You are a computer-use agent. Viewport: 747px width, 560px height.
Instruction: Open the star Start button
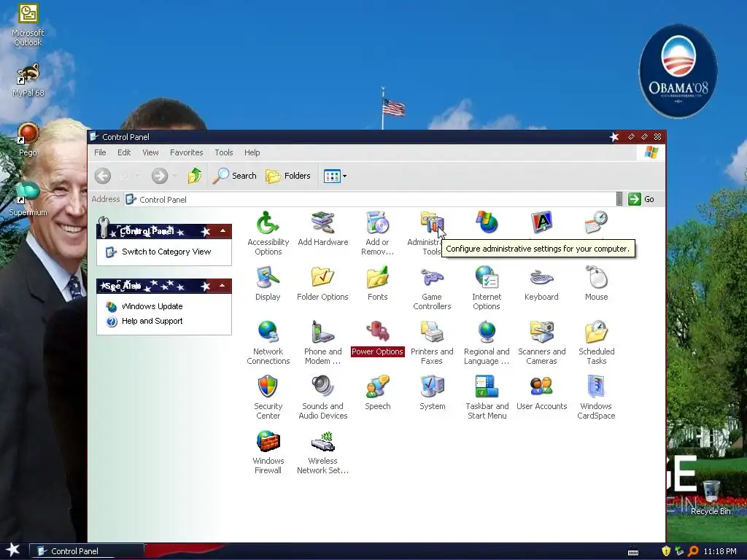(13, 550)
